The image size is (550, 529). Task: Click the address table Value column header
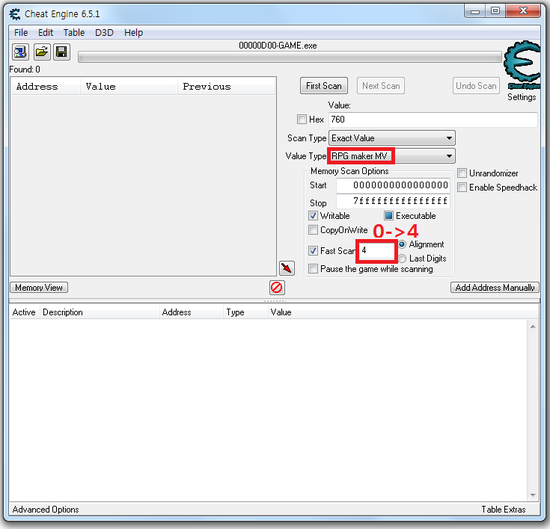pyautogui.click(x=402, y=312)
